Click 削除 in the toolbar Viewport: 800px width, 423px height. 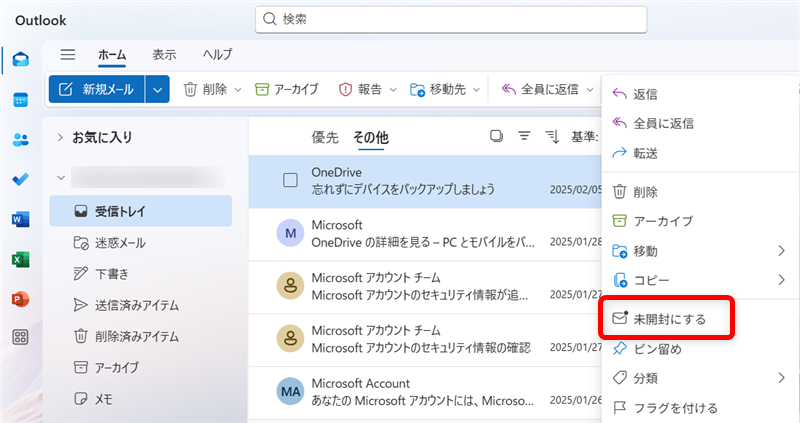205,90
